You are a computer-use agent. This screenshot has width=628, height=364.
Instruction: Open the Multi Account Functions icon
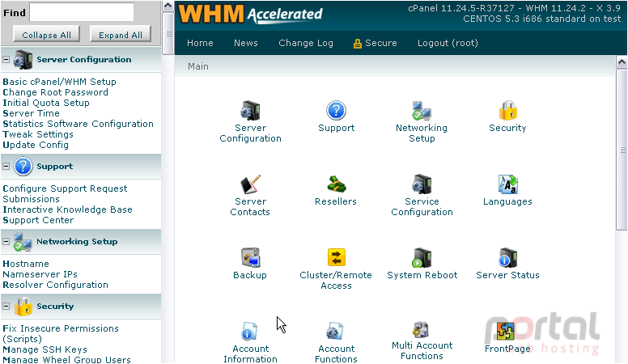tap(422, 330)
